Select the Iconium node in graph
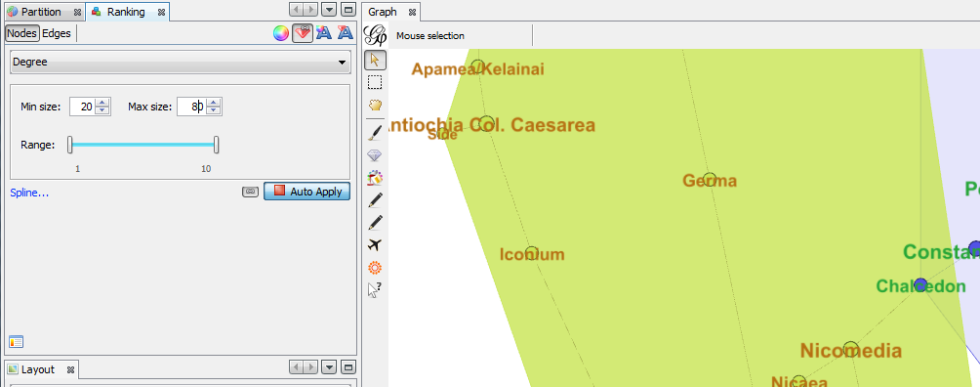 [532, 254]
